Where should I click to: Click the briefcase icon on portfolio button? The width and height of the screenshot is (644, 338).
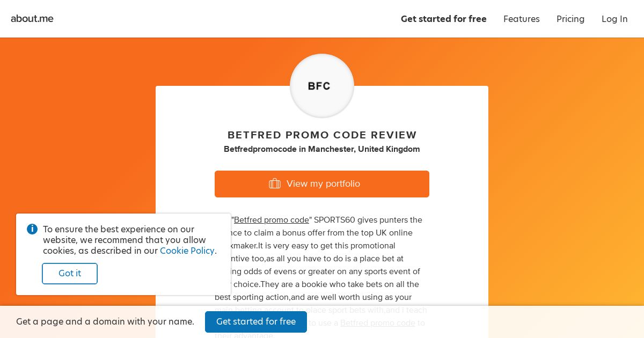(x=275, y=183)
